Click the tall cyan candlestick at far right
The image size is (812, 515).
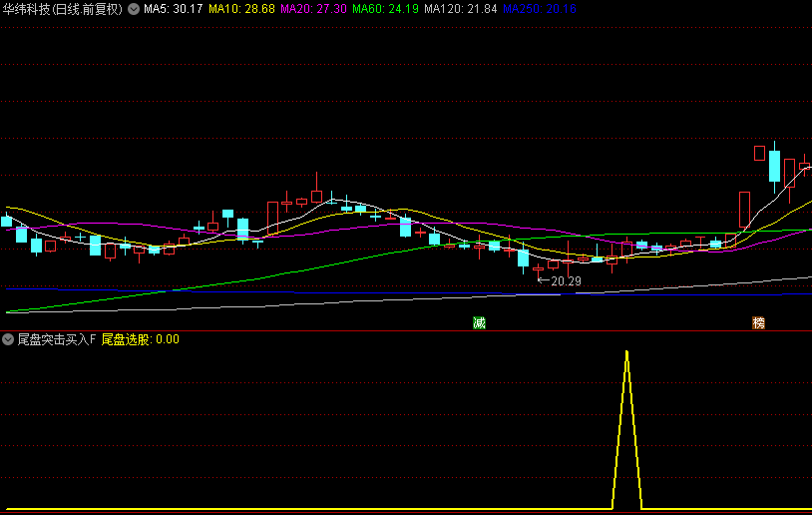[775, 166]
